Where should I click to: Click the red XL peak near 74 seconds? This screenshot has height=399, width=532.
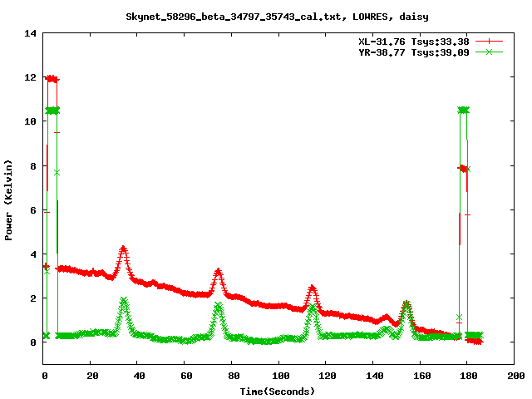218,273
